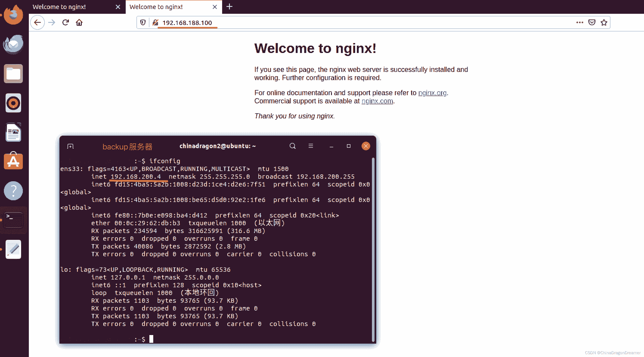
Task: Show insecure connection info padlock icon
Action: 155,23
